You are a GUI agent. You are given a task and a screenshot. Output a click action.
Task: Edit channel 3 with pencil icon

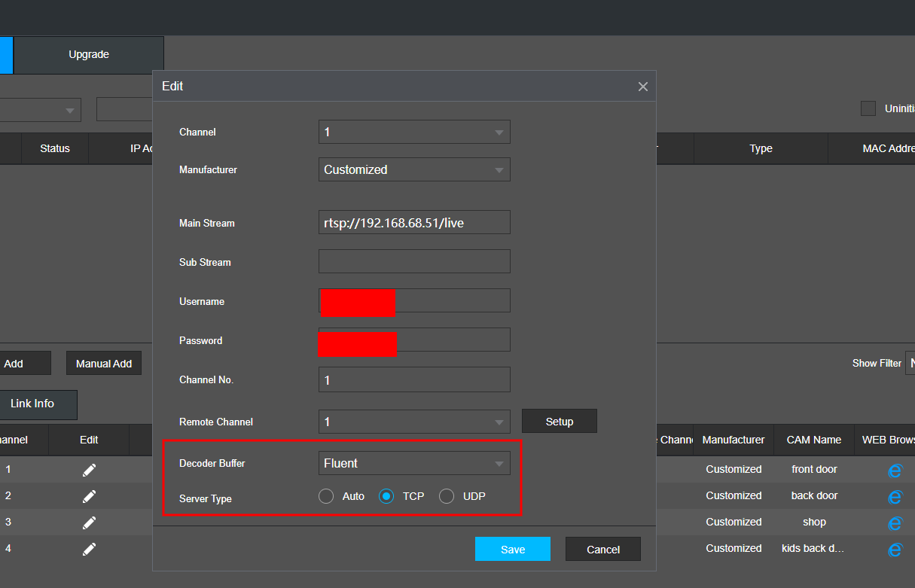coord(89,522)
